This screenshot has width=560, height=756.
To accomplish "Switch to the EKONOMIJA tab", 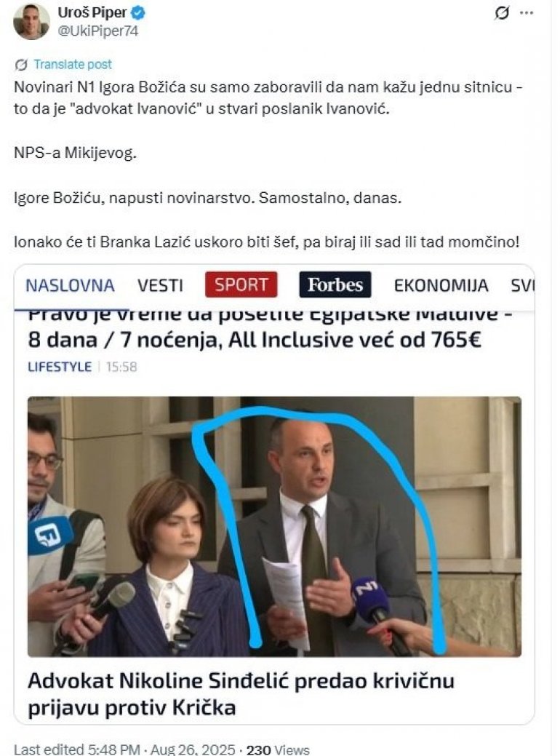I will [441, 285].
